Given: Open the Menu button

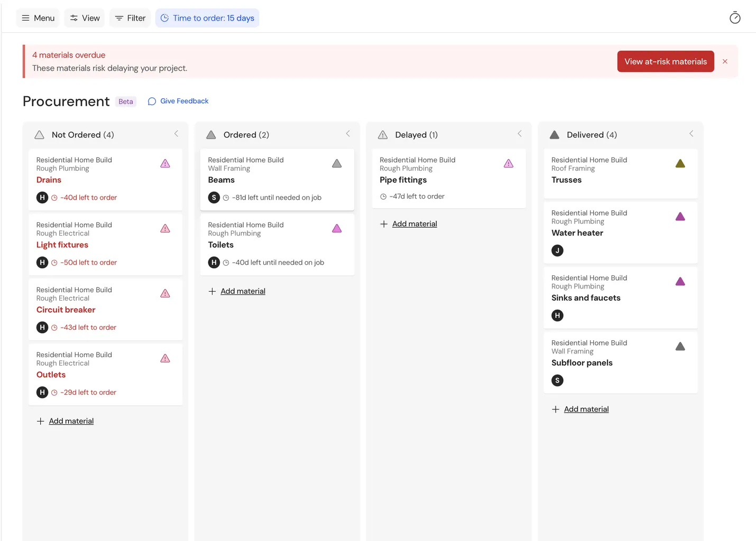Looking at the screenshot, I should [38, 18].
